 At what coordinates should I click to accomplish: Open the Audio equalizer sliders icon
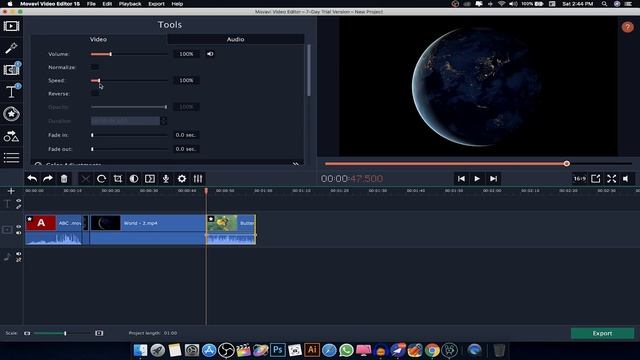click(x=198, y=179)
